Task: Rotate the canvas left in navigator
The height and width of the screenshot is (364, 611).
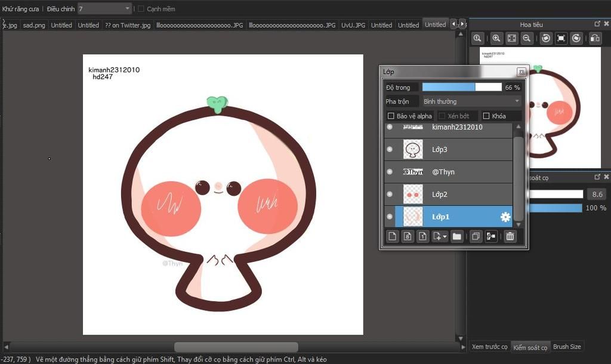Action: (545, 38)
